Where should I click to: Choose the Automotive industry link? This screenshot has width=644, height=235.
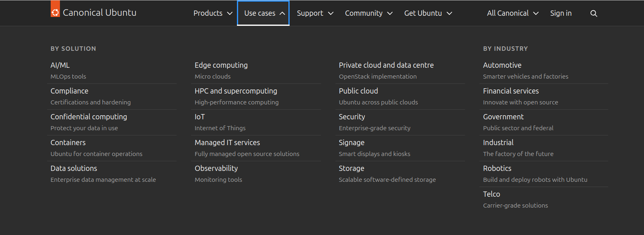(502, 65)
